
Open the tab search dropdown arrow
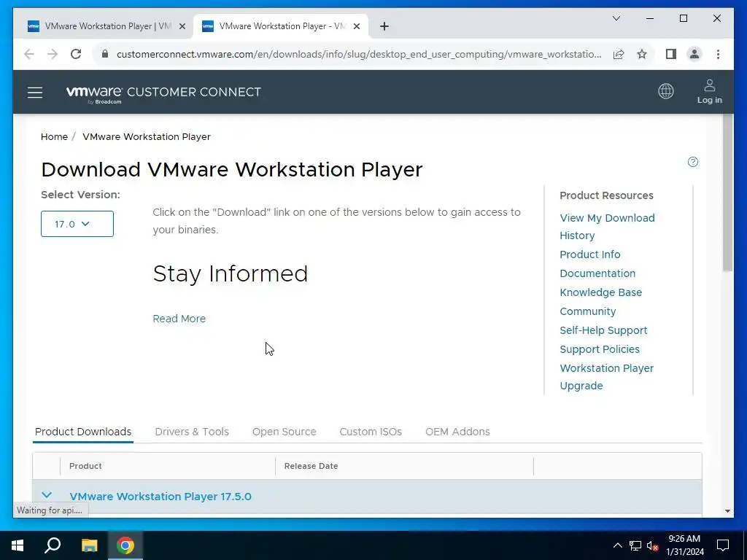[616, 18]
